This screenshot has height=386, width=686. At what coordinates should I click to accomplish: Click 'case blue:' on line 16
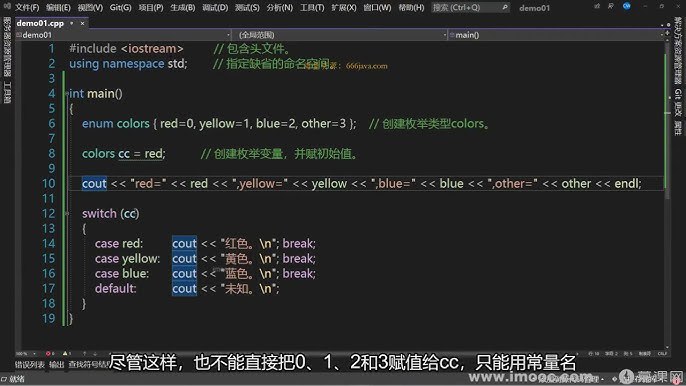pos(122,274)
